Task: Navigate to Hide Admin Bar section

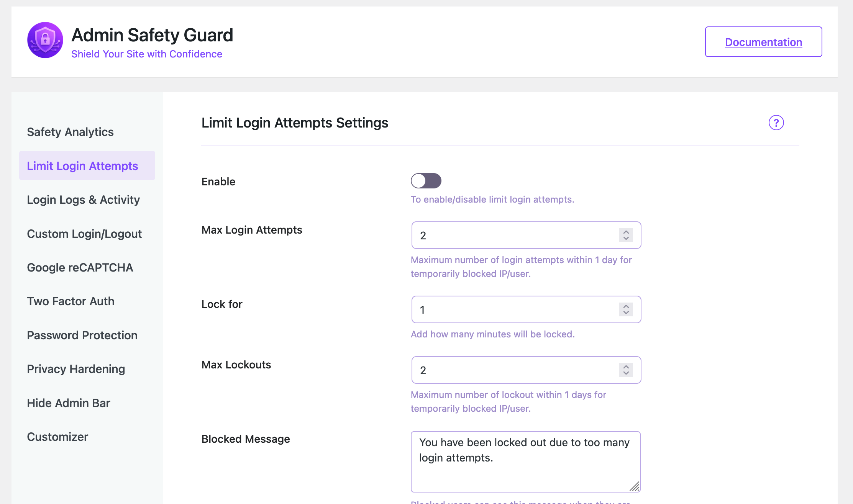Action: click(x=68, y=403)
